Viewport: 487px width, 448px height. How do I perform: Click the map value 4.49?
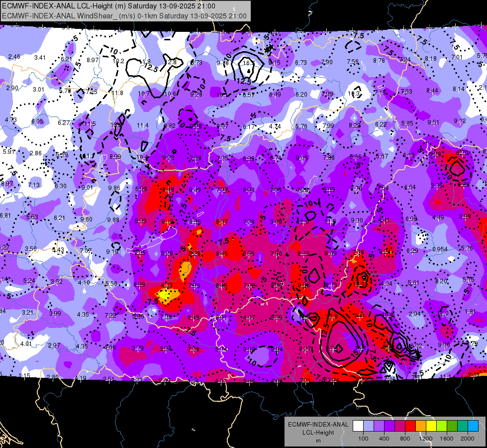point(438,218)
